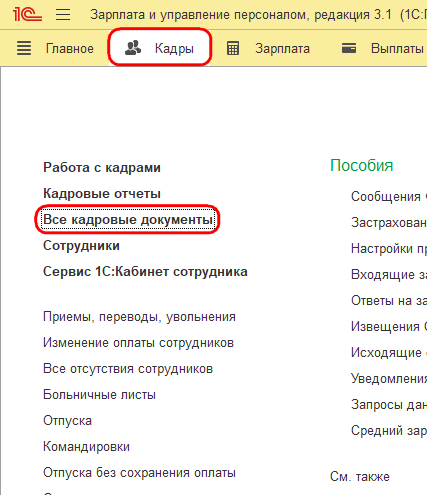Click the 1C logo icon
The width and height of the screenshot is (427, 495).
[x=27, y=15]
